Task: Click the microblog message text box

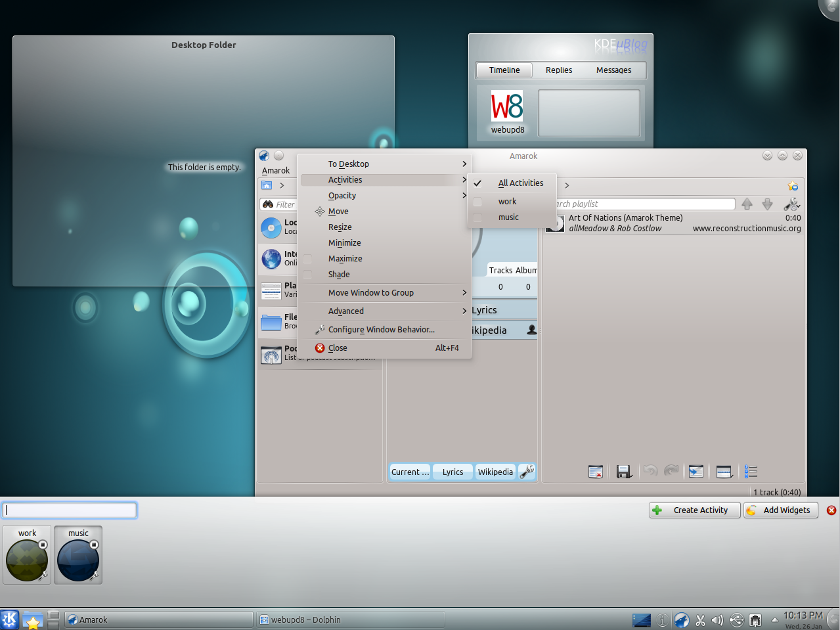Action: 589,113
